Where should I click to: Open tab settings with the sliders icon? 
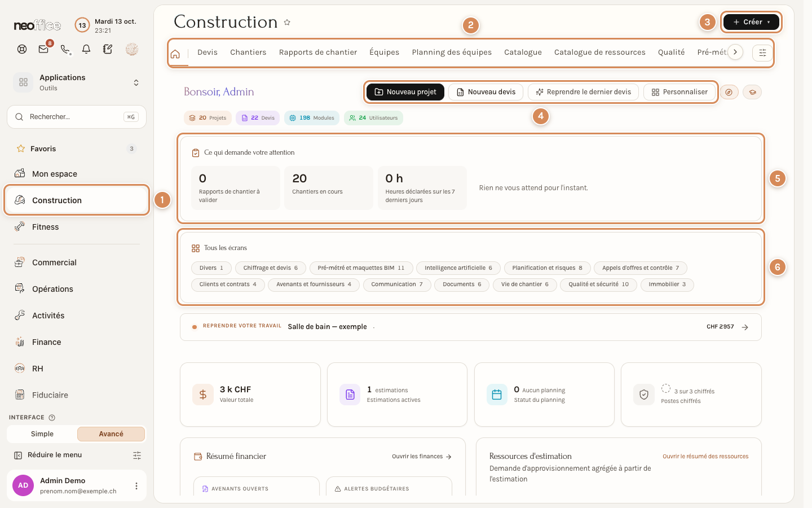click(762, 52)
